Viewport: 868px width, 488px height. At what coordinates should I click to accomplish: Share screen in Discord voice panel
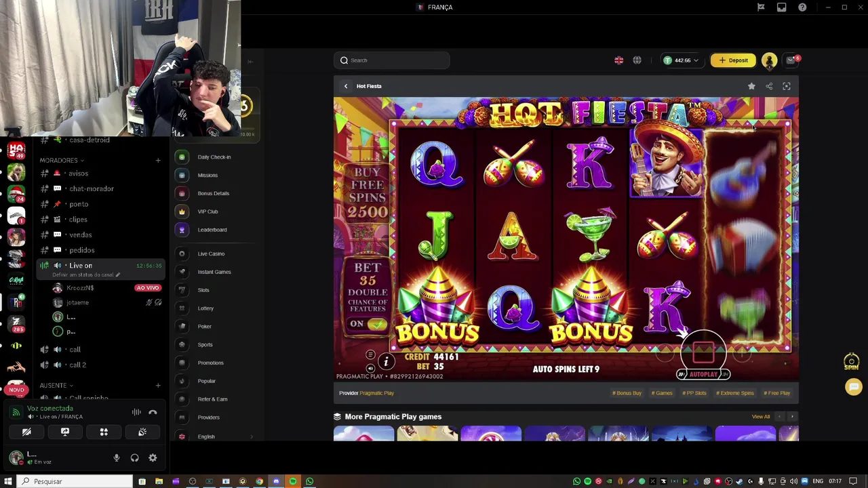[65, 432]
